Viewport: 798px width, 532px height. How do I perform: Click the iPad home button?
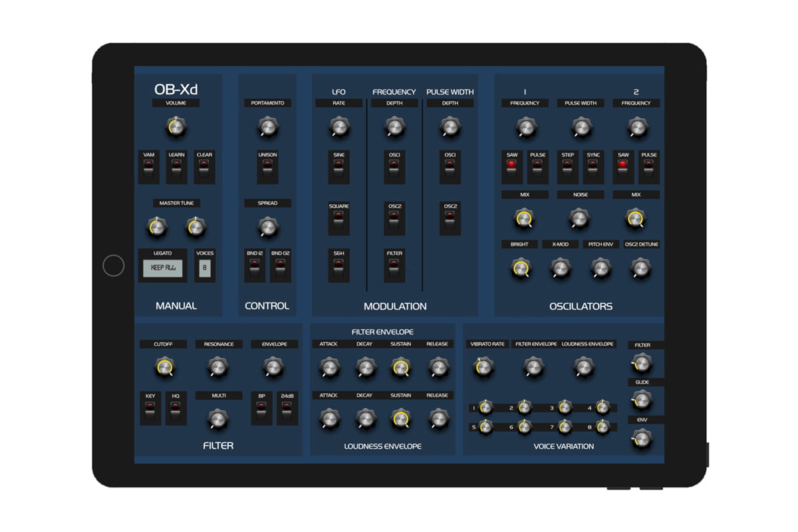pos(114,265)
